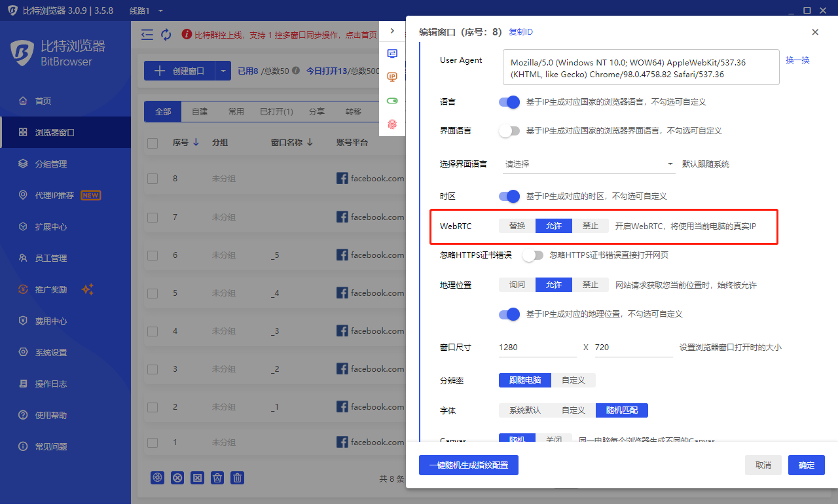The width and height of the screenshot is (838, 504).
Task: Tick the checkbox for row 1
Action: click(x=153, y=442)
